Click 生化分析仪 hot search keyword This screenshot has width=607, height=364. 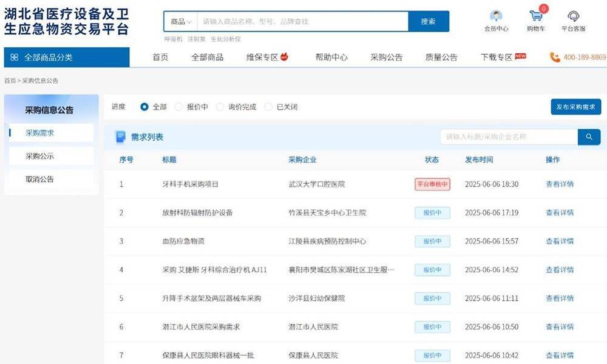226,39
